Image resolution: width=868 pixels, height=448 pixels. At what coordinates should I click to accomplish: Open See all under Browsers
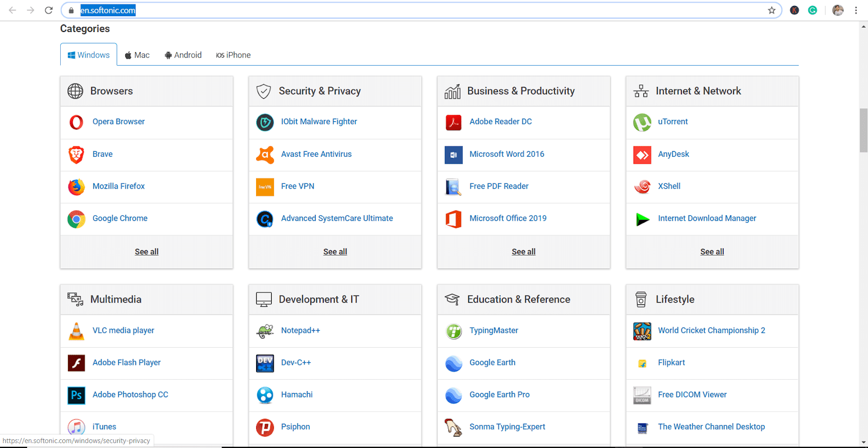[x=146, y=252]
